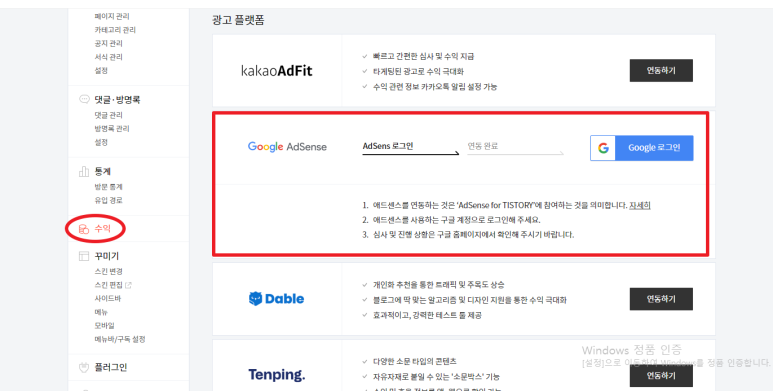
Task: Open 댓글 관리 sidebar item
Action: (x=108, y=115)
